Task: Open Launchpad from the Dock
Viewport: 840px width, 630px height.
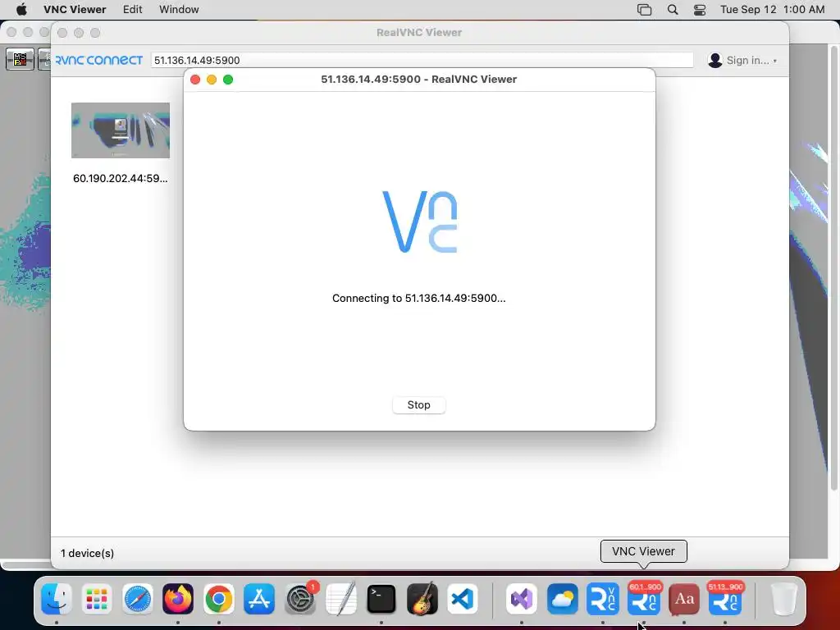Action: tap(97, 599)
